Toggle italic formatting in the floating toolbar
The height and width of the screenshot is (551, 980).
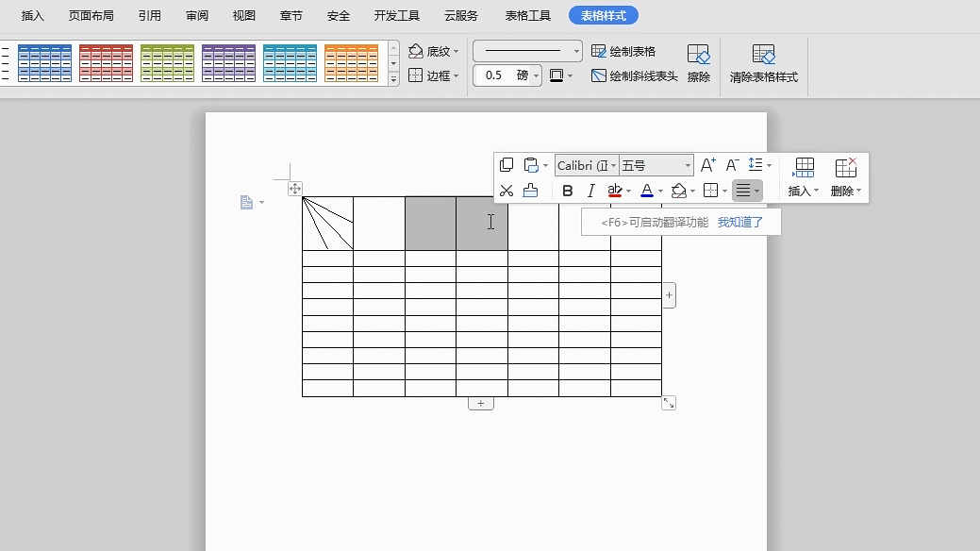[x=590, y=190]
